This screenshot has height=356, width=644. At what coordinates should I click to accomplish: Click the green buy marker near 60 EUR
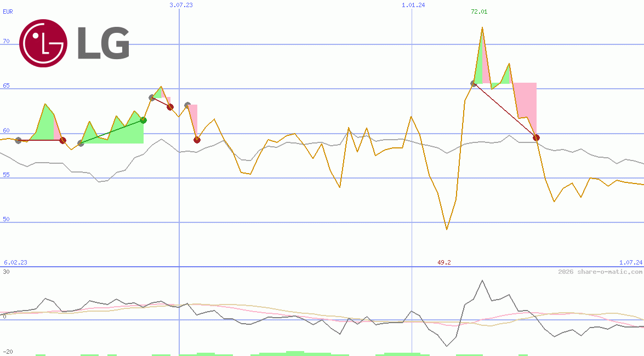(144, 121)
